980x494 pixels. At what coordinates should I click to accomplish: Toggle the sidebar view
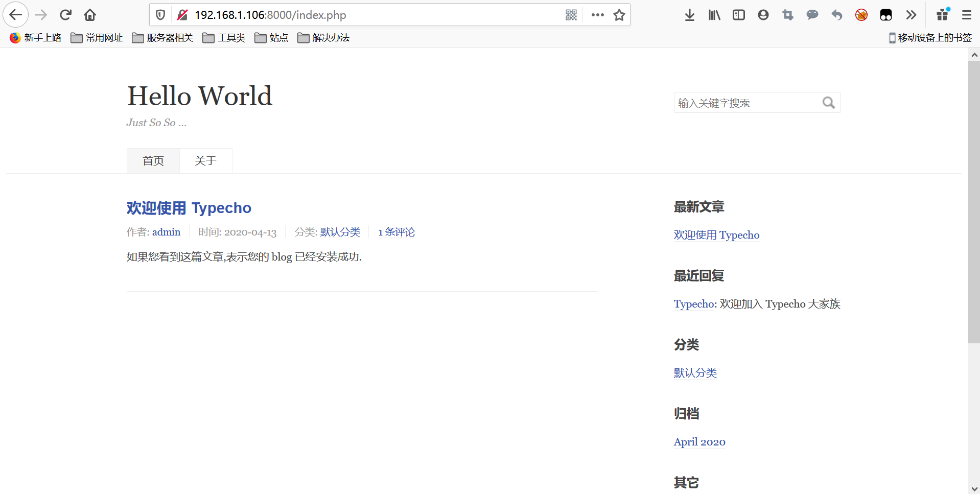[x=739, y=15]
